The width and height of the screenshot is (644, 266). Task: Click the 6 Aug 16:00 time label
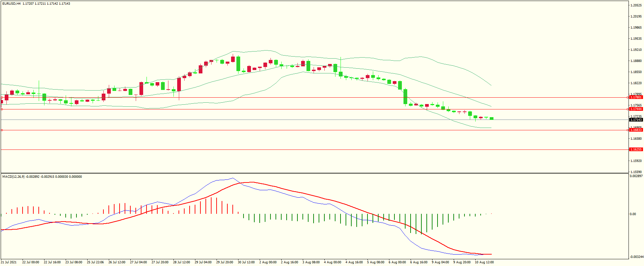click(x=419, y=262)
